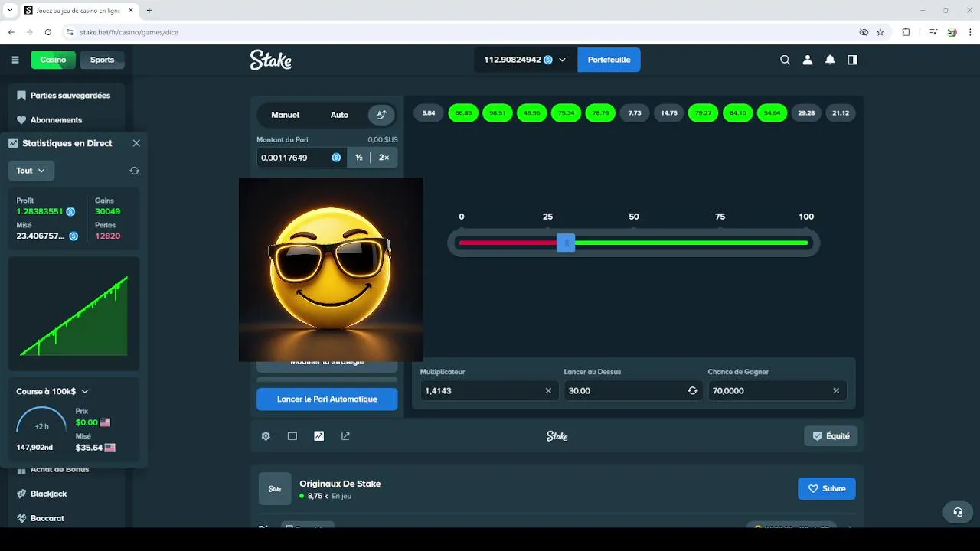This screenshot has height=551, width=980.
Task: Click the browser reload button
Action: (48, 32)
